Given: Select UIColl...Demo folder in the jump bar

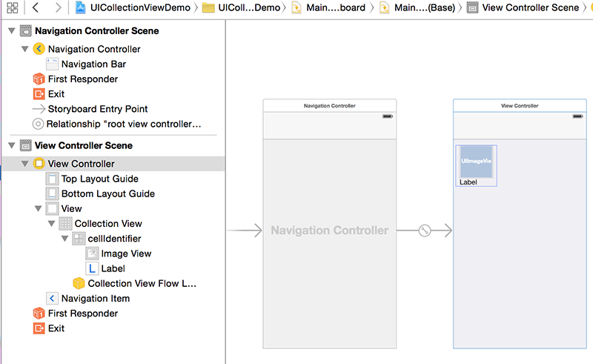Looking at the screenshot, I should pyautogui.click(x=249, y=7).
